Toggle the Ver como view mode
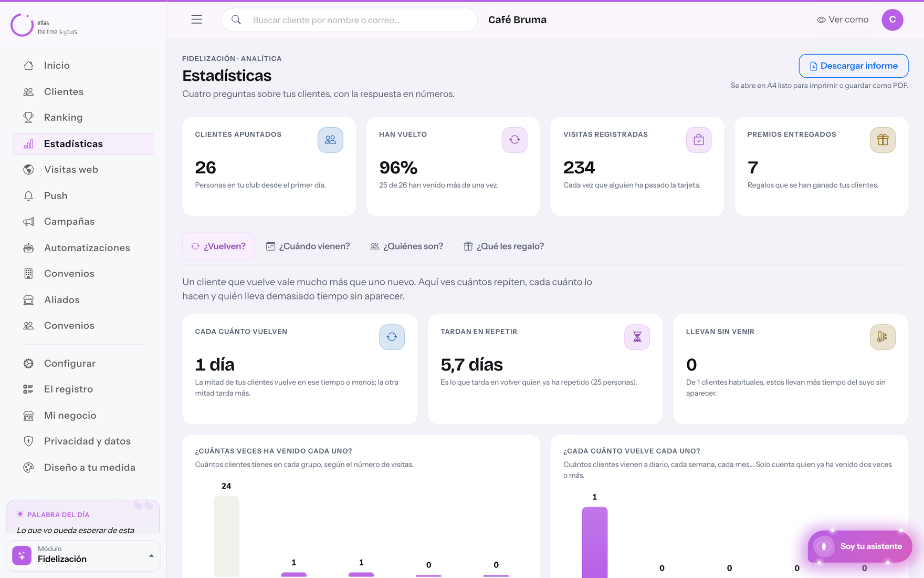Image resolution: width=924 pixels, height=578 pixels. pos(843,19)
